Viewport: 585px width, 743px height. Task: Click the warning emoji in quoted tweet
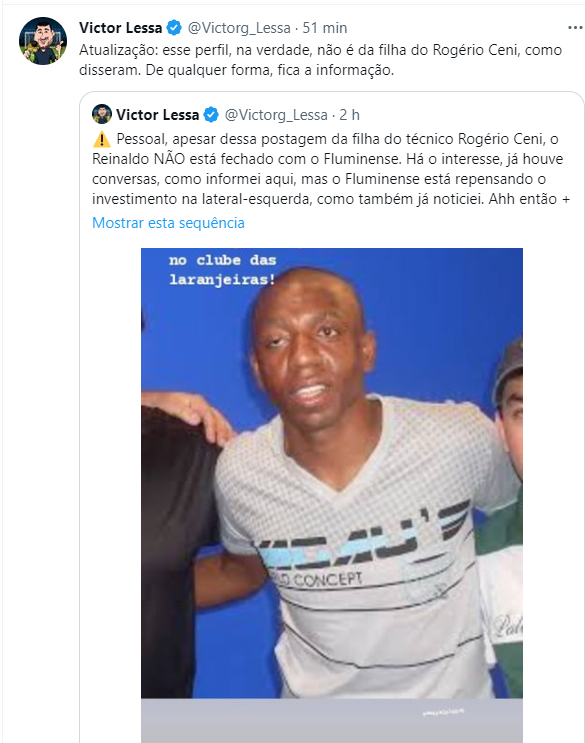(101, 139)
